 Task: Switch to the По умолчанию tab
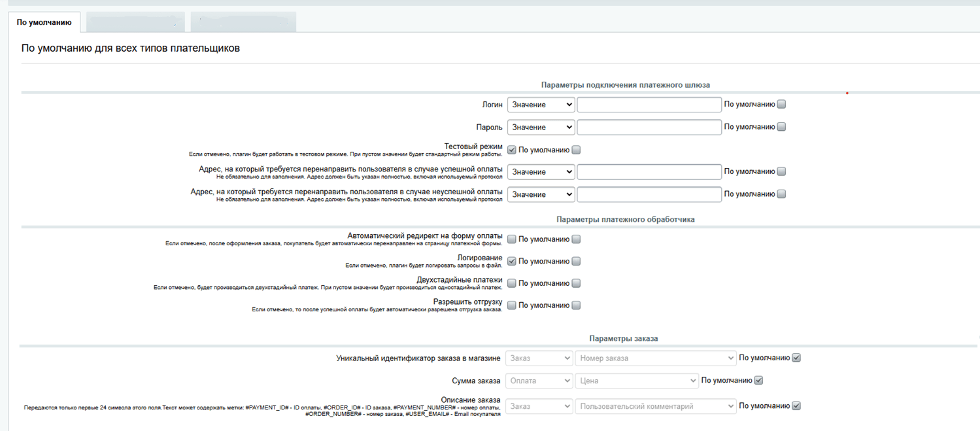[44, 22]
